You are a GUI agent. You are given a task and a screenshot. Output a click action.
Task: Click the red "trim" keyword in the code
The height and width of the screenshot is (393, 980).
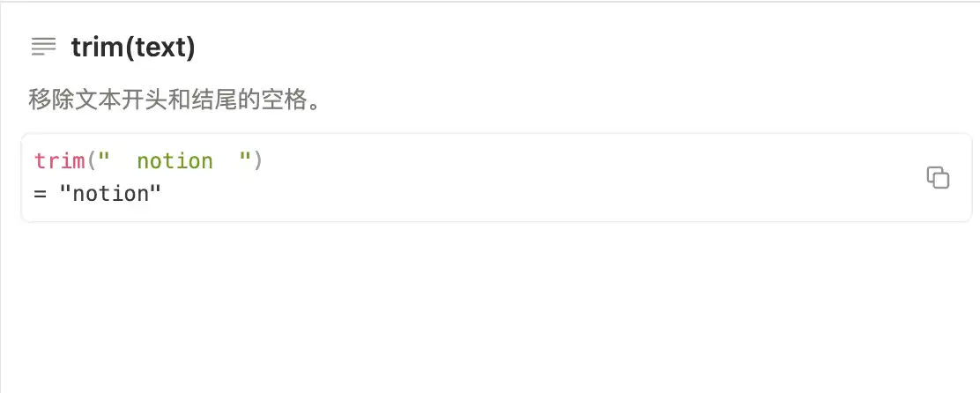pyautogui.click(x=59, y=161)
